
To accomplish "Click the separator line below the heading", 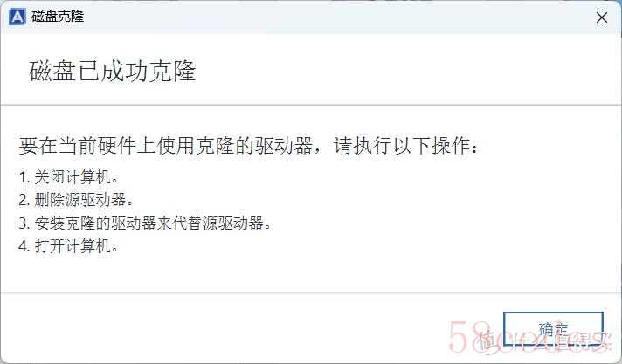I will (311, 106).
